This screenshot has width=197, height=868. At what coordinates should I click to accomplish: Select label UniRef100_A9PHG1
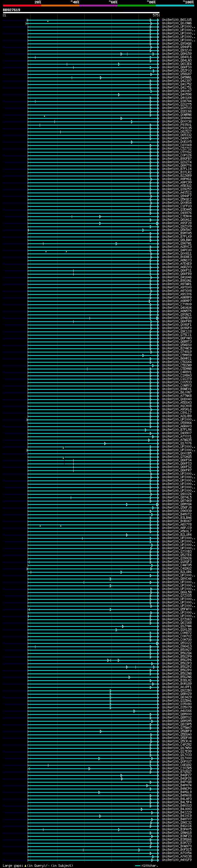click(x=177, y=179)
